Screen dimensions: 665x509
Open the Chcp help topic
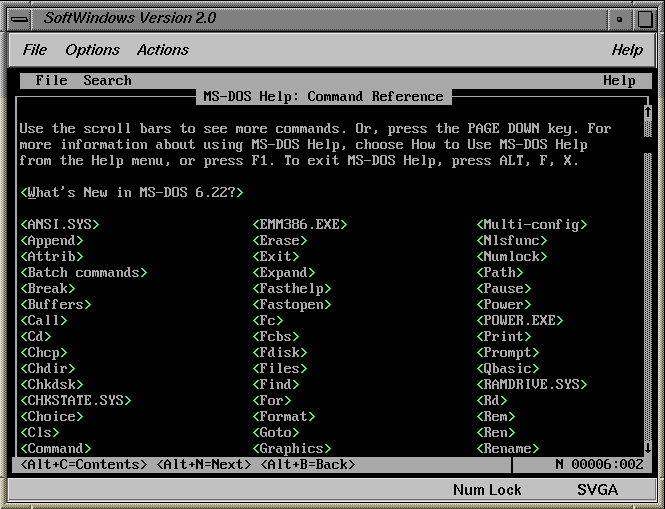click(x=44, y=352)
